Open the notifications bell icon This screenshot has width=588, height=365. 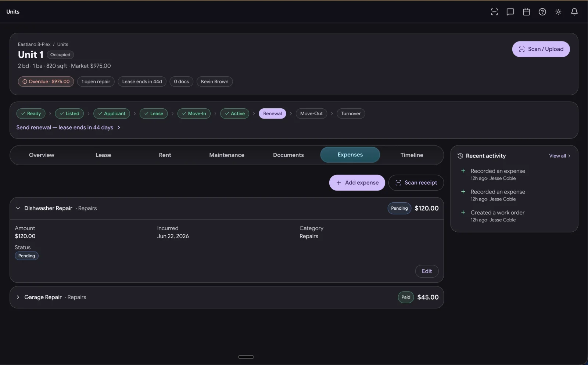[574, 12]
